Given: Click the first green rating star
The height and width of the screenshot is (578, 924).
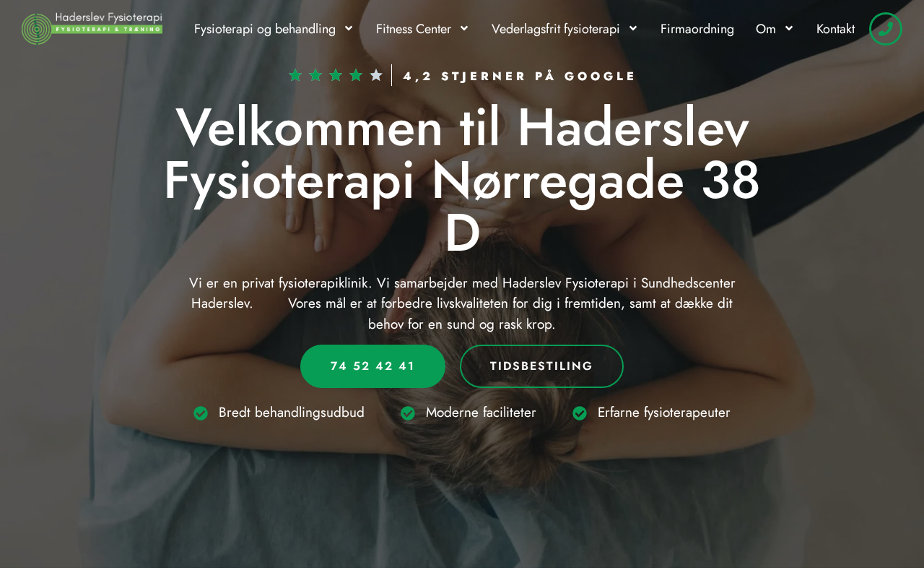Looking at the screenshot, I should point(295,75).
